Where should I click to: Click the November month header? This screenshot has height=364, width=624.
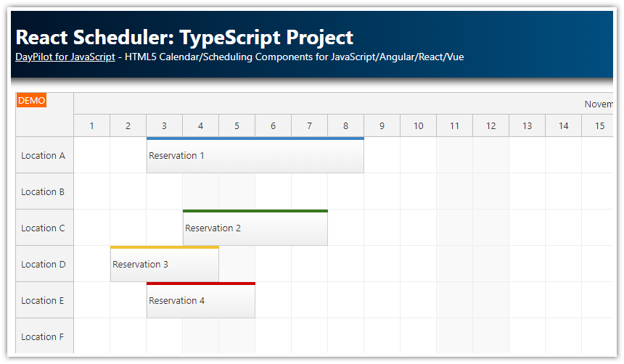click(x=599, y=104)
